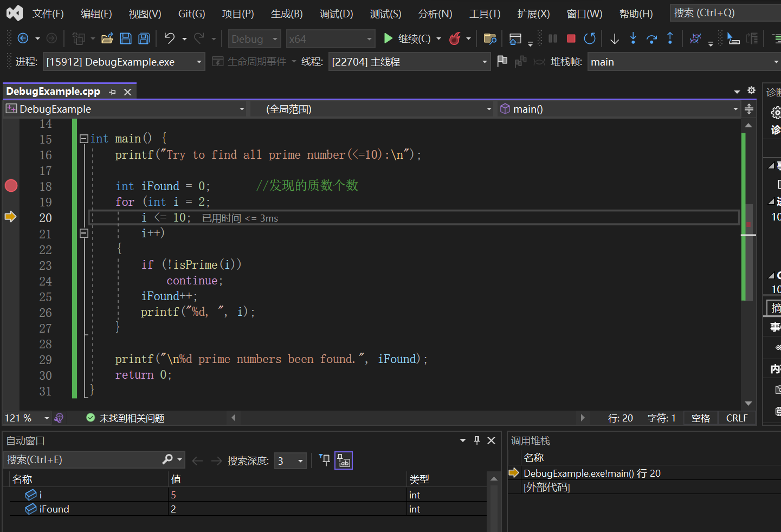Screen dimensions: 781x532
Task: Pin the DebugExample.cpp tab
Action: (x=113, y=92)
